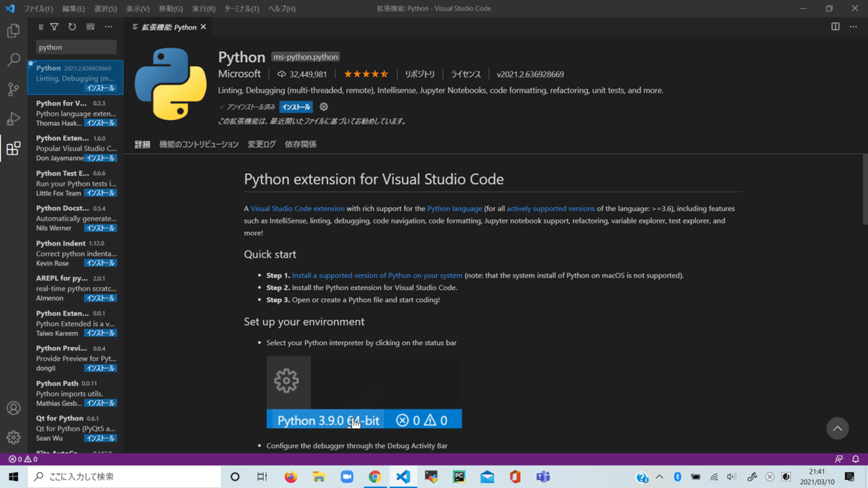Open PyCharm from the taskbar
Viewport: 868px width, 488px height.
pos(459,476)
